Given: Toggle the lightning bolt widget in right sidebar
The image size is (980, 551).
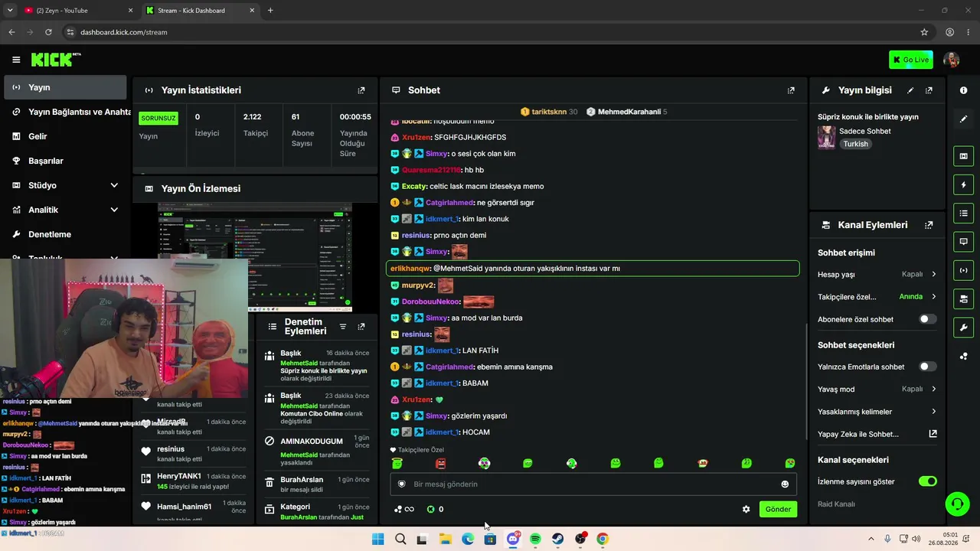Looking at the screenshot, I should pos(963,184).
